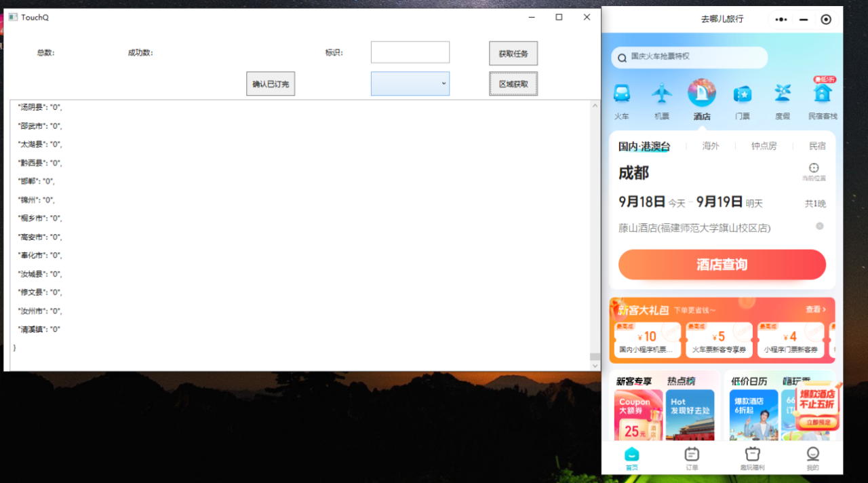Click the 确认已订完 button
This screenshot has height=483, width=868.
click(x=271, y=84)
